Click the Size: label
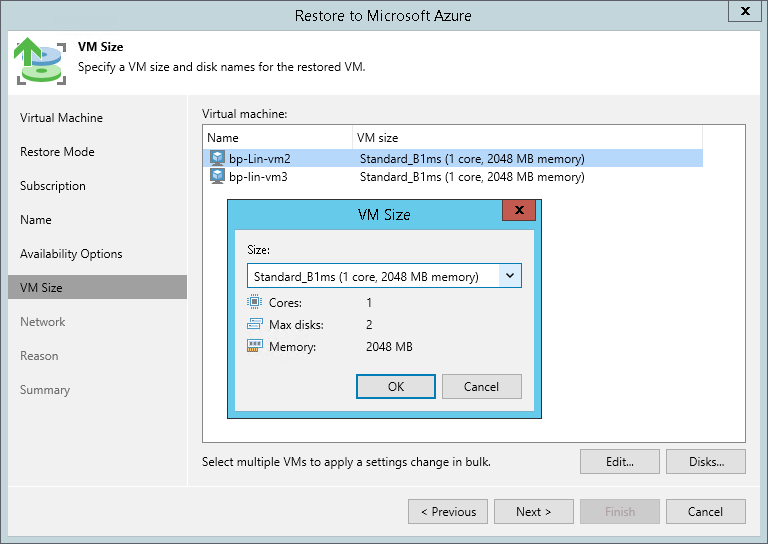The image size is (768, 544). coord(259,250)
